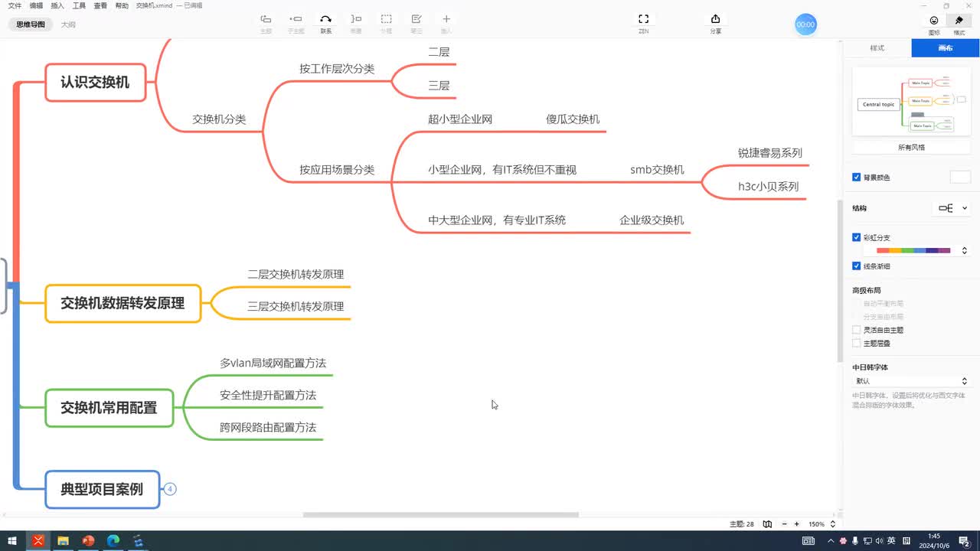The height and width of the screenshot is (551, 980).
Task: Click the rainbow branch color strip
Action: pyautogui.click(x=913, y=250)
